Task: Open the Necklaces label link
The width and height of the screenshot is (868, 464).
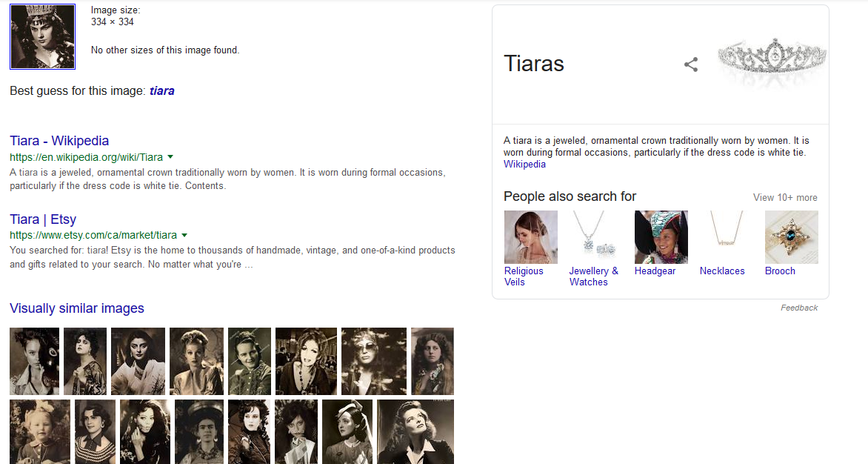Action: click(722, 271)
